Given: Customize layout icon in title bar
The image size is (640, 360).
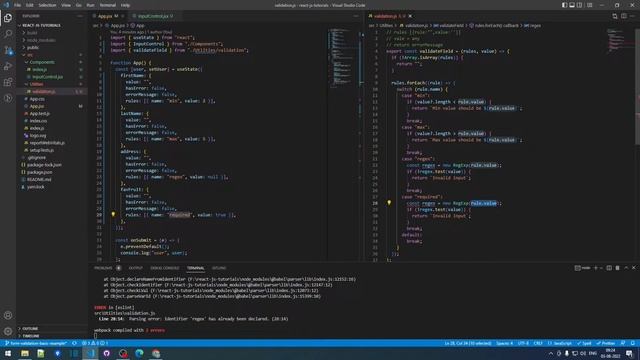Looking at the screenshot, I should [x=590, y=5].
